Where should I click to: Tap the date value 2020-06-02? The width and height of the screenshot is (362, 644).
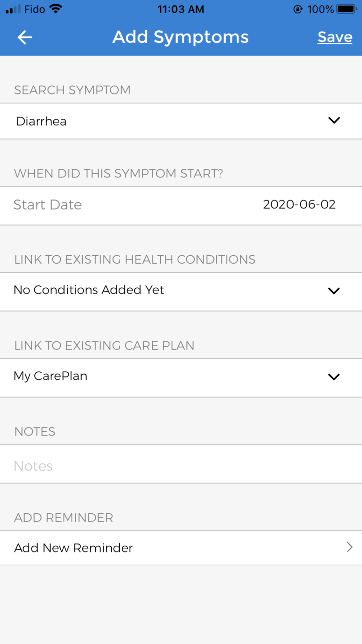pos(299,204)
